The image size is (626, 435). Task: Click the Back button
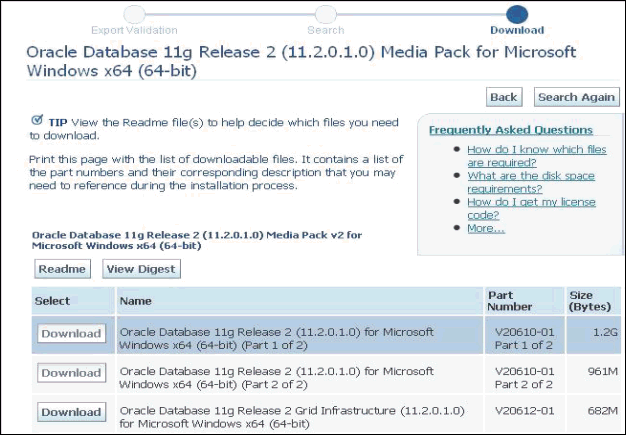pyautogui.click(x=504, y=97)
